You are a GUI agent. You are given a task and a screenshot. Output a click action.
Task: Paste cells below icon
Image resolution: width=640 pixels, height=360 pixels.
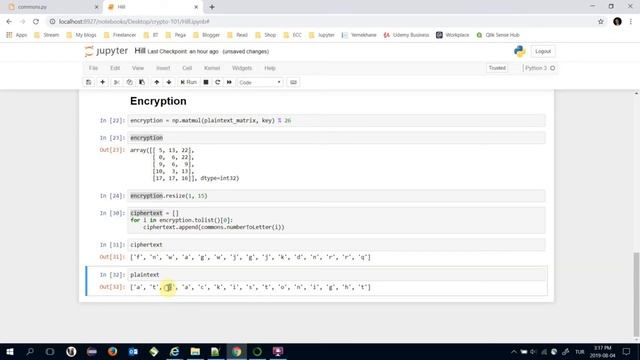coord(142,82)
